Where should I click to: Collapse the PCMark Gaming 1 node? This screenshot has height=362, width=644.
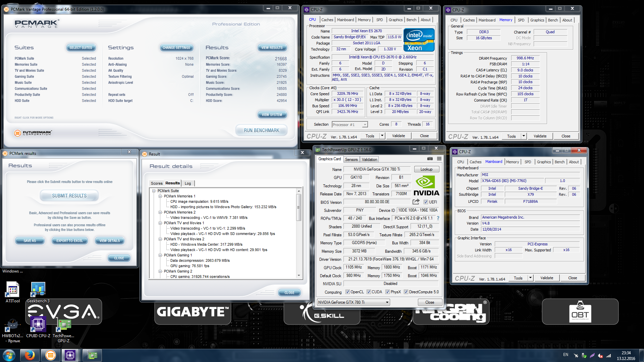160,255
